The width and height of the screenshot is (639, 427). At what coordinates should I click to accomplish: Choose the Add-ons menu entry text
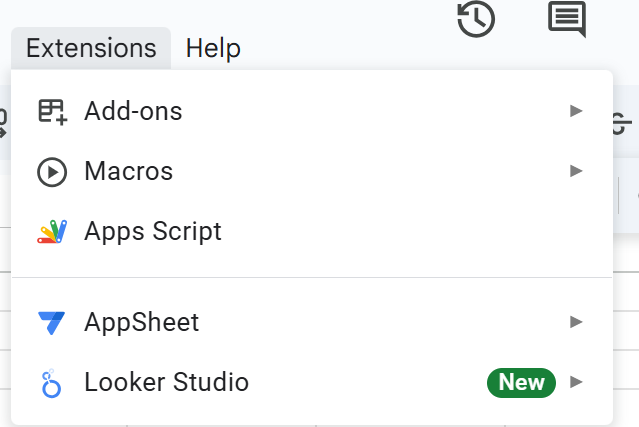point(133,111)
